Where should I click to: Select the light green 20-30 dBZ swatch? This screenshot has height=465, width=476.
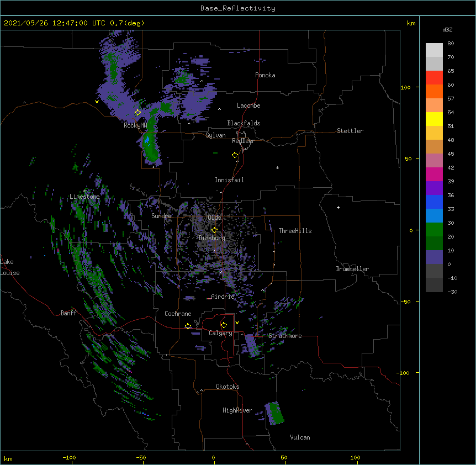(434, 230)
